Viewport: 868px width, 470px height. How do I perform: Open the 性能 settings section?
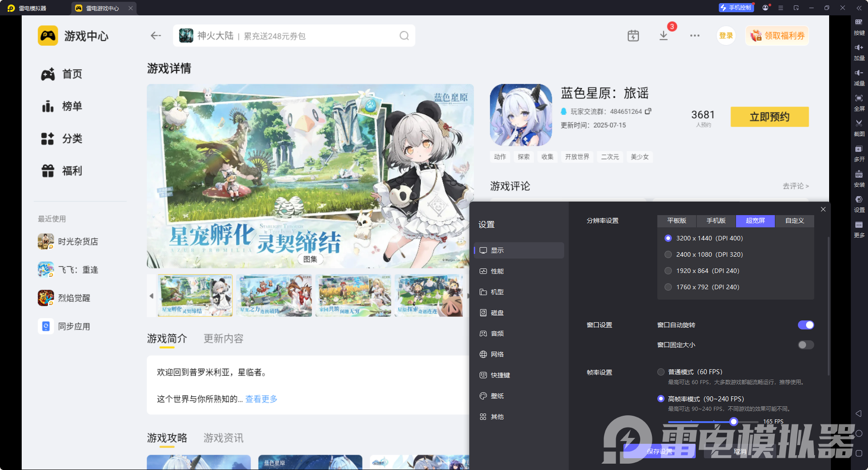tap(498, 271)
